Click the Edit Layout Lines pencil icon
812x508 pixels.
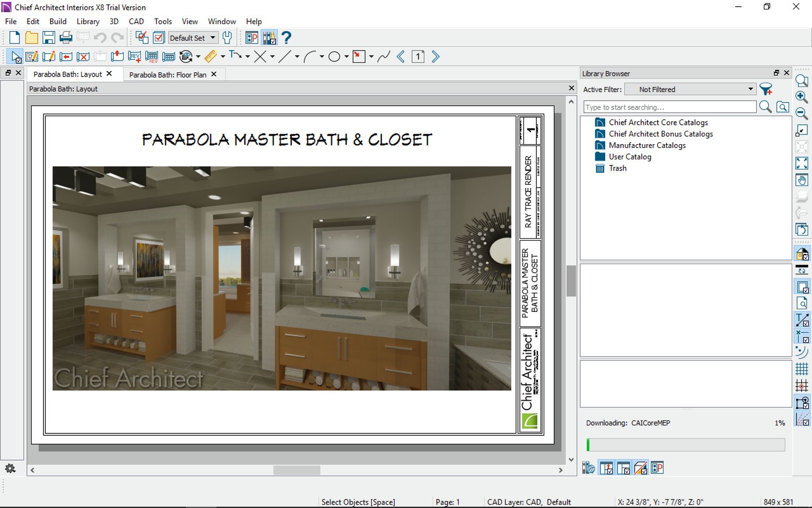49,57
